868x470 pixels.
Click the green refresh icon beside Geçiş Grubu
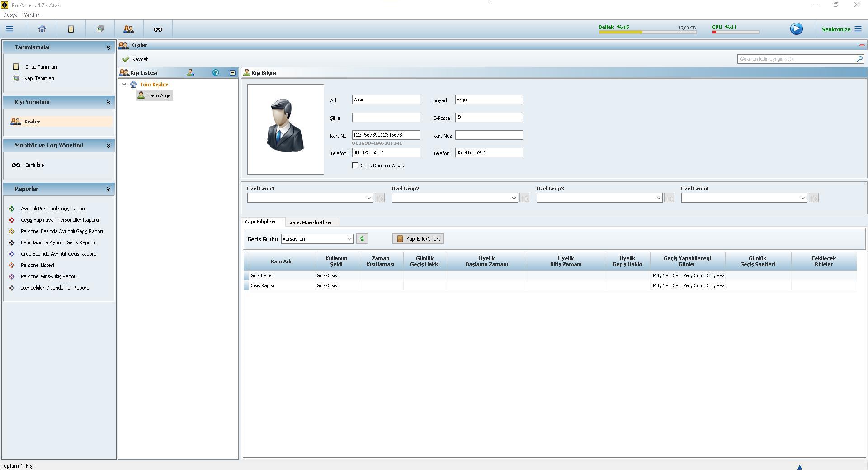pyautogui.click(x=362, y=239)
